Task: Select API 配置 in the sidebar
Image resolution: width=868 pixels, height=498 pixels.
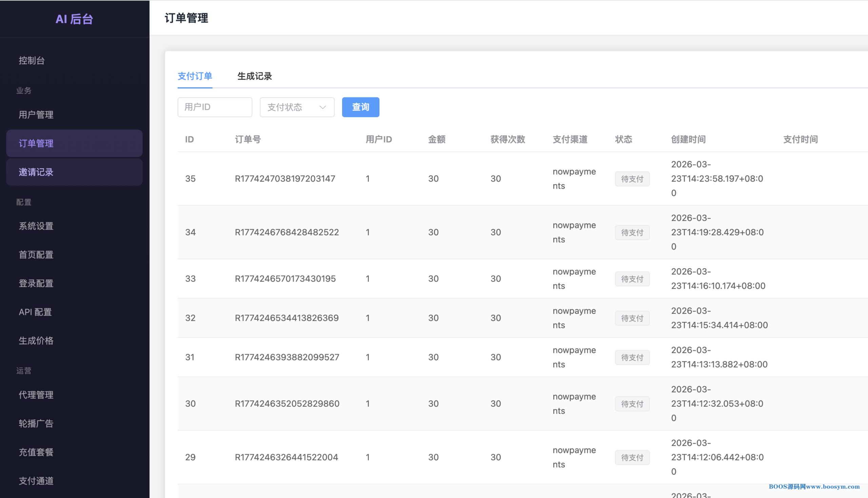Action: click(35, 312)
